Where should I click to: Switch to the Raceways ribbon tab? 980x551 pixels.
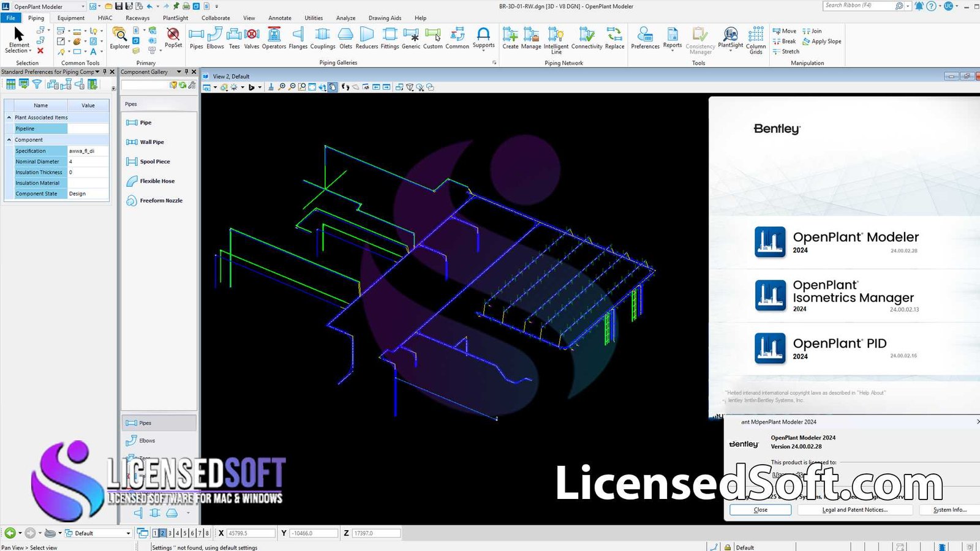pyautogui.click(x=138, y=18)
